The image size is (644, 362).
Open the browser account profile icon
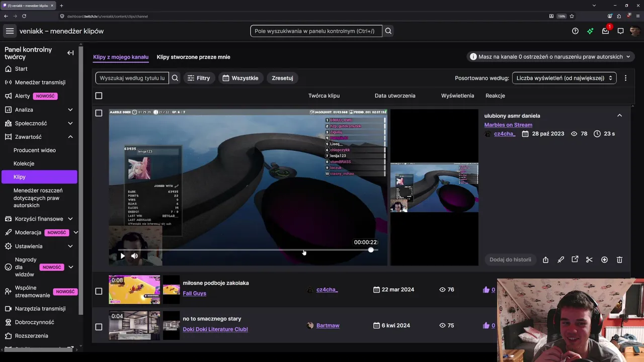click(x=610, y=16)
